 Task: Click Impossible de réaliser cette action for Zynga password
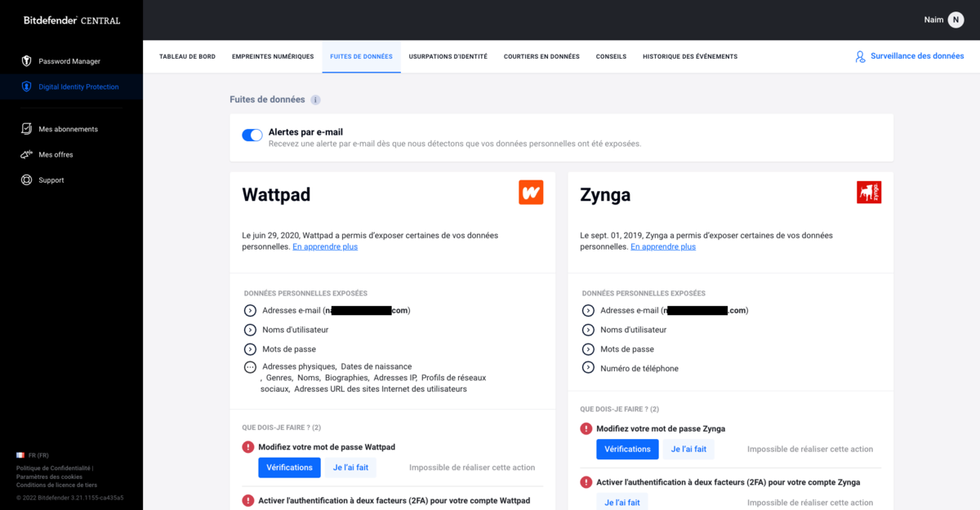[x=810, y=449]
